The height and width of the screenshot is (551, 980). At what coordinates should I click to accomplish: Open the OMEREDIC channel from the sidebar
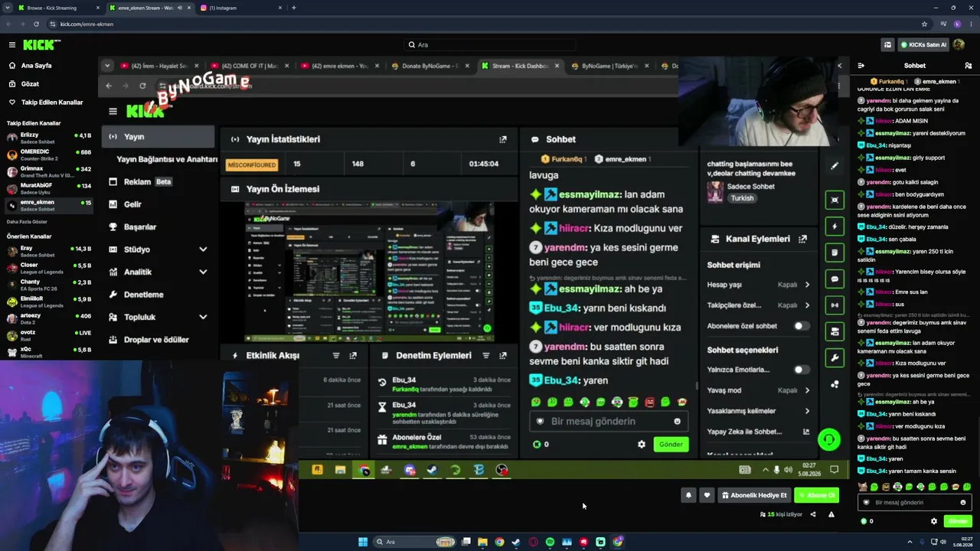[48, 154]
